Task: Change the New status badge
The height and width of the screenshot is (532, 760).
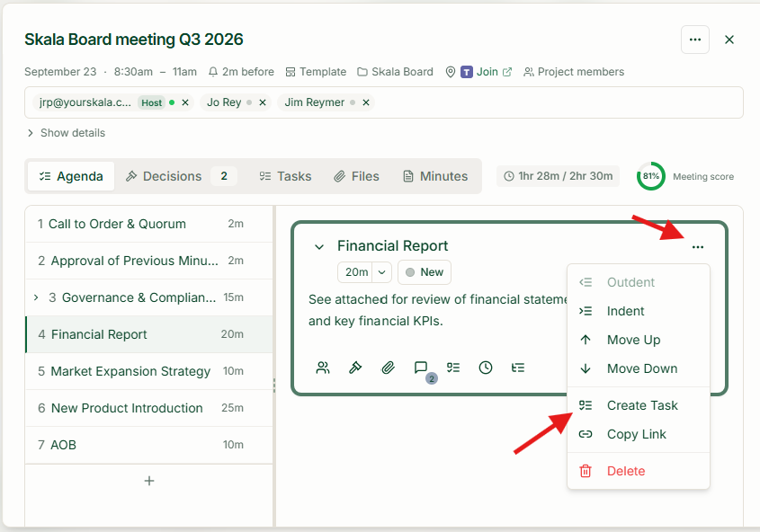Action: (425, 272)
